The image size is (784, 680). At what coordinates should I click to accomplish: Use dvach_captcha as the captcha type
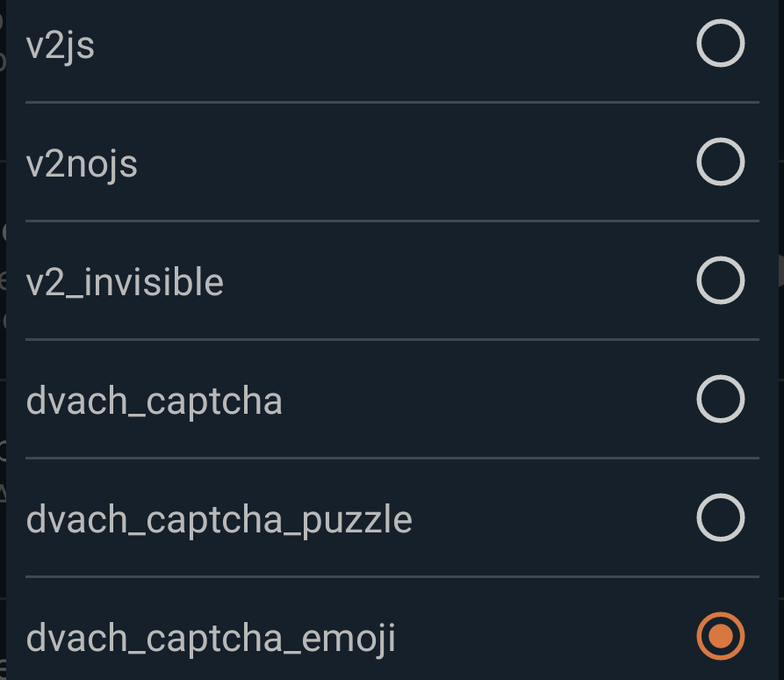coord(720,400)
